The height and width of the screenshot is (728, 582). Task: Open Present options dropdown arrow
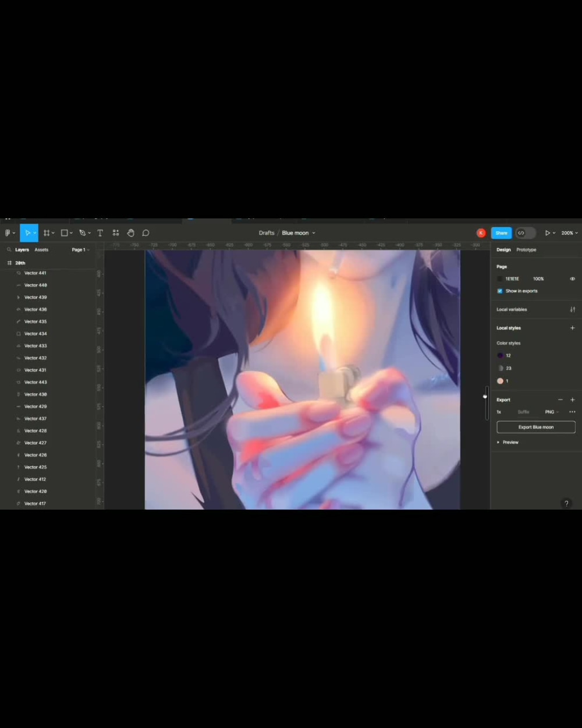point(554,233)
